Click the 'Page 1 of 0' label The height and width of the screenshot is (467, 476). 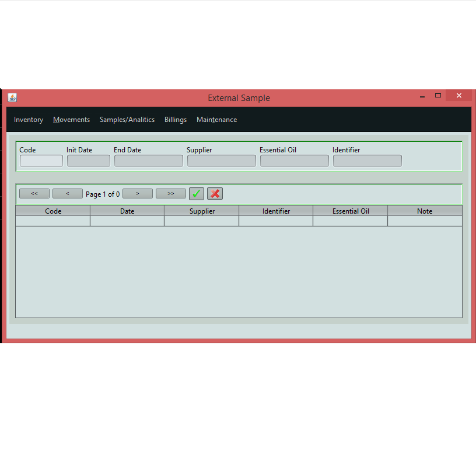pyautogui.click(x=103, y=194)
